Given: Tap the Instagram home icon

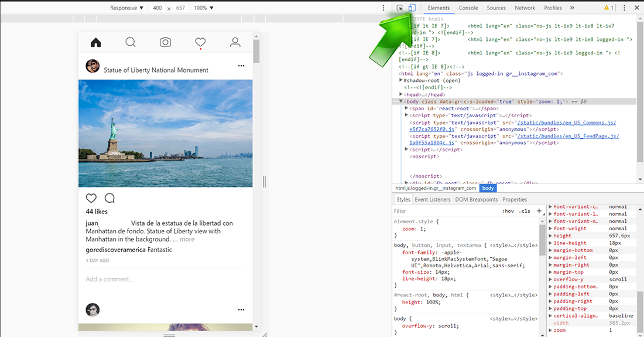Looking at the screenshot, I should 95,42.
